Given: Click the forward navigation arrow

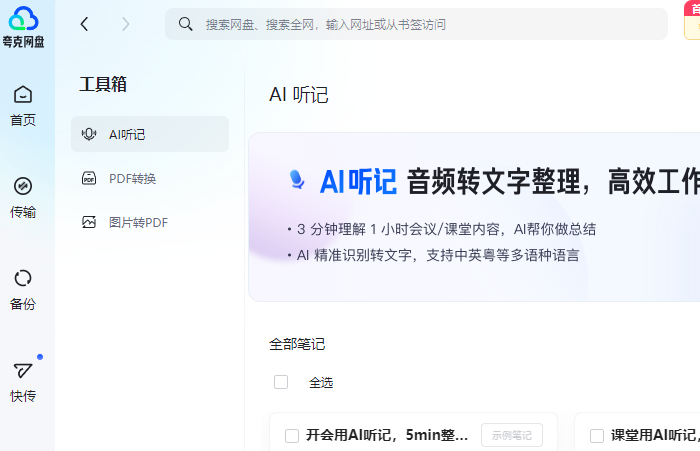Looking at the screenshot, I should (x=125, y=24).
